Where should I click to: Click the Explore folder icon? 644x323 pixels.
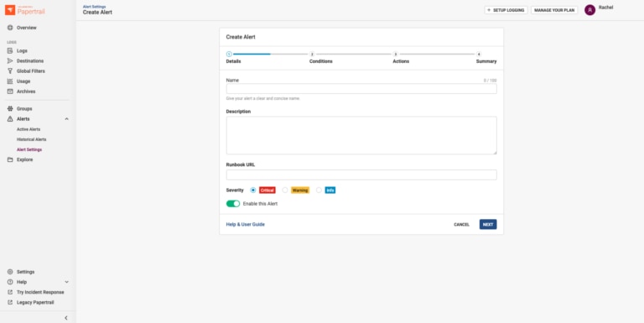pos(10,159)
